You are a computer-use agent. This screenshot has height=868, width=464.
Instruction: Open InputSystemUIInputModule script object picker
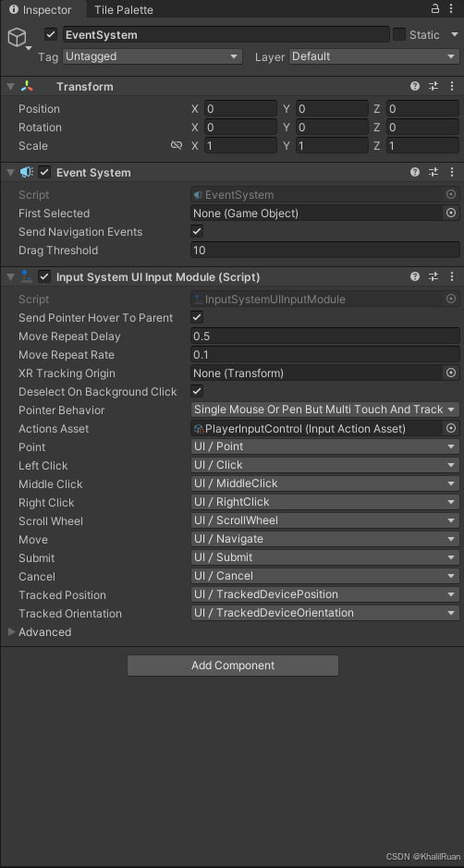pos(451,299)
